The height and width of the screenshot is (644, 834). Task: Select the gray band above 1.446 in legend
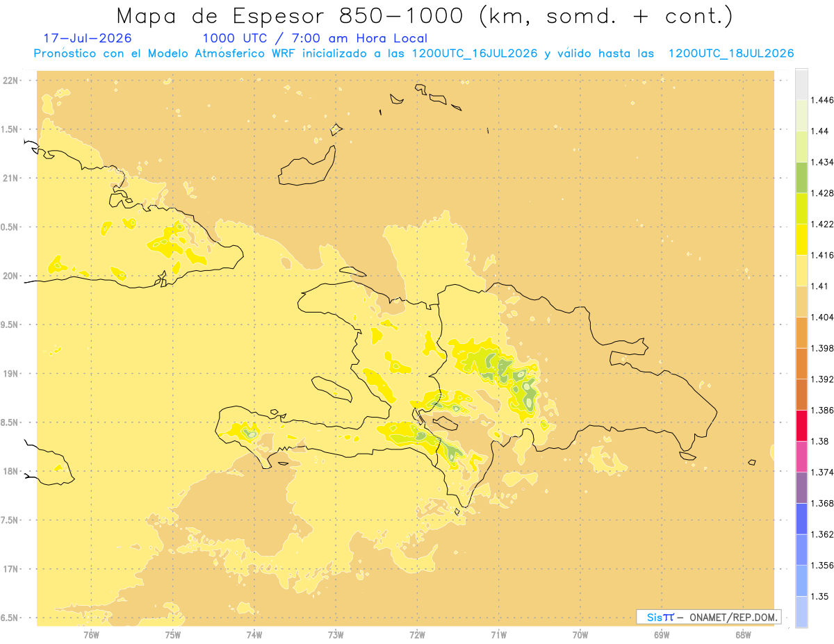(801, 84)
